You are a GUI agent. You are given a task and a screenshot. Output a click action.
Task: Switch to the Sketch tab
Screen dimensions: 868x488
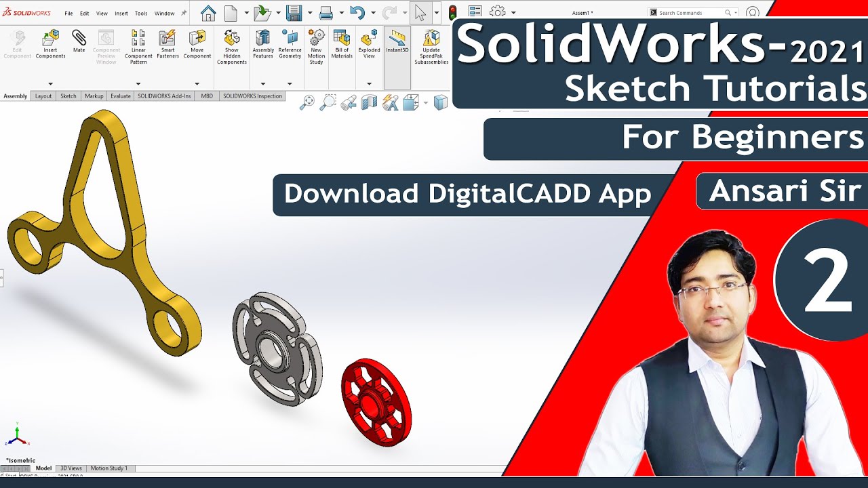click(x=68, y=96)
